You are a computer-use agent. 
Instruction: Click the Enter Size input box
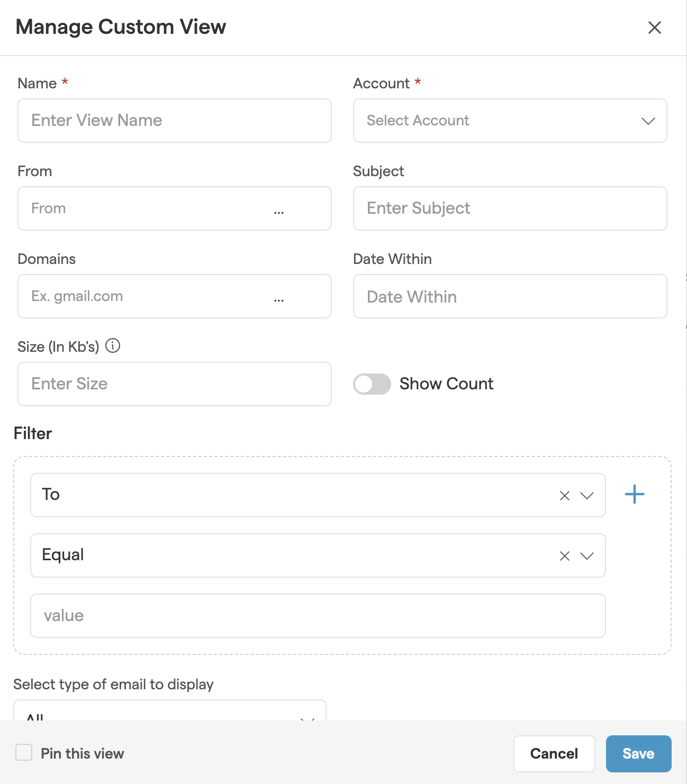tap(174, 384)
